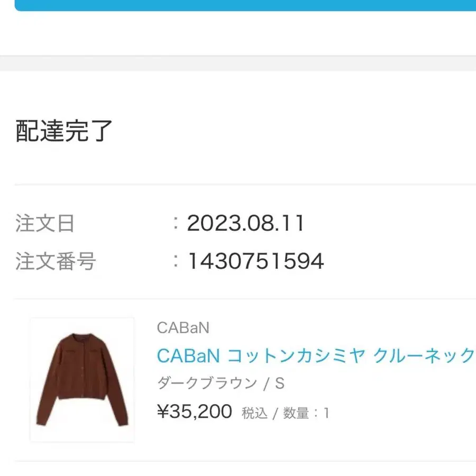Click the 注文番号 order number label
The width and height of the screenshot is (476, 476).
click(x=56, y=261)
